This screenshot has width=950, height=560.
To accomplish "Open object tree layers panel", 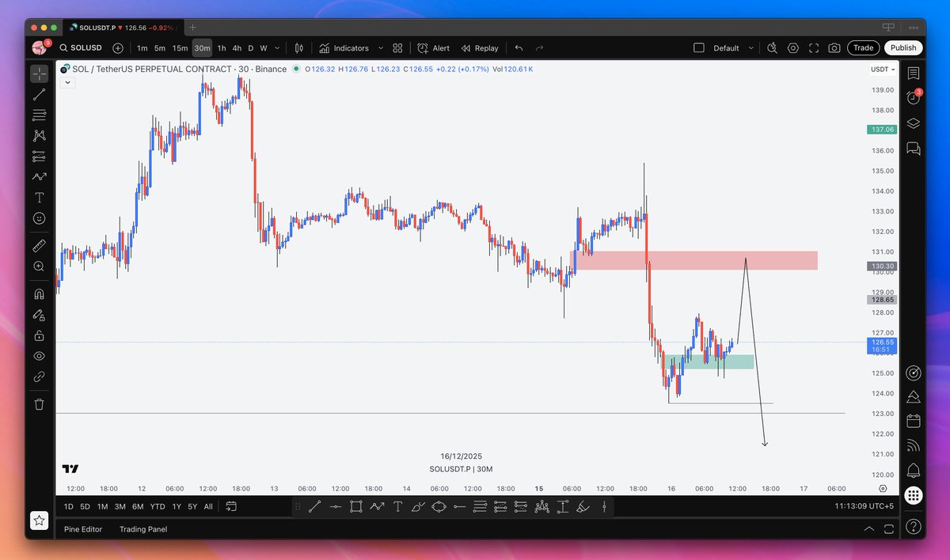I will 913,123.
